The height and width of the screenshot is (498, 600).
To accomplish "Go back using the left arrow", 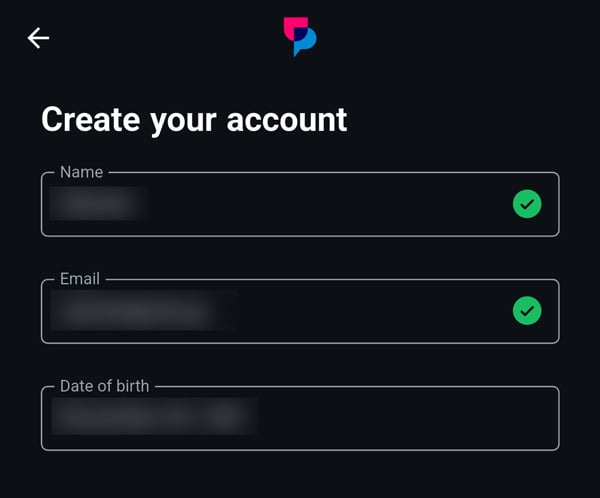I will point(38,38).
